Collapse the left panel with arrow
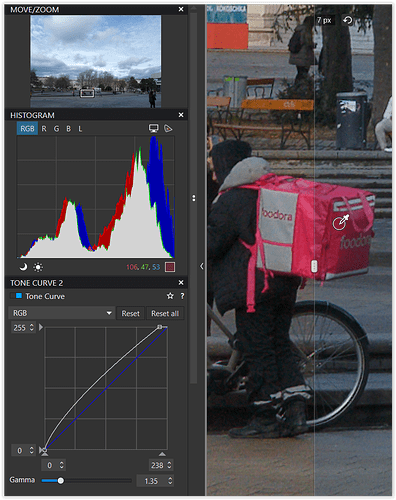 201,266
